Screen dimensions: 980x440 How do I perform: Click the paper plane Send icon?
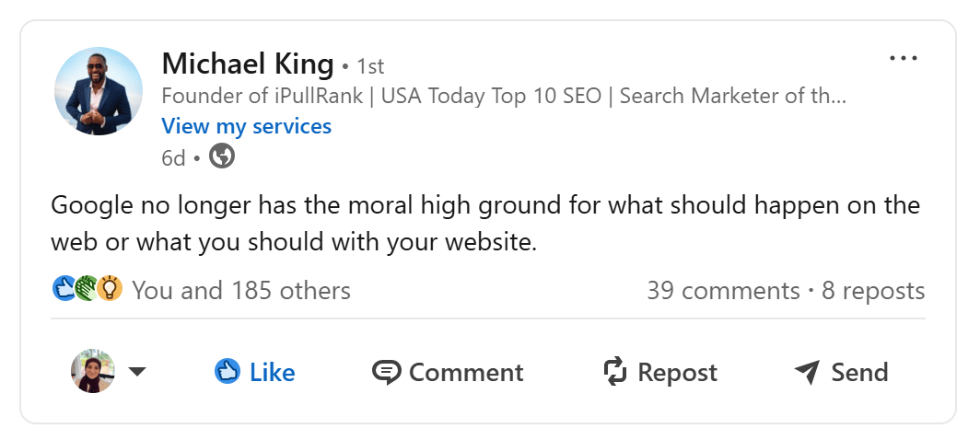click(x=807, y=372)
